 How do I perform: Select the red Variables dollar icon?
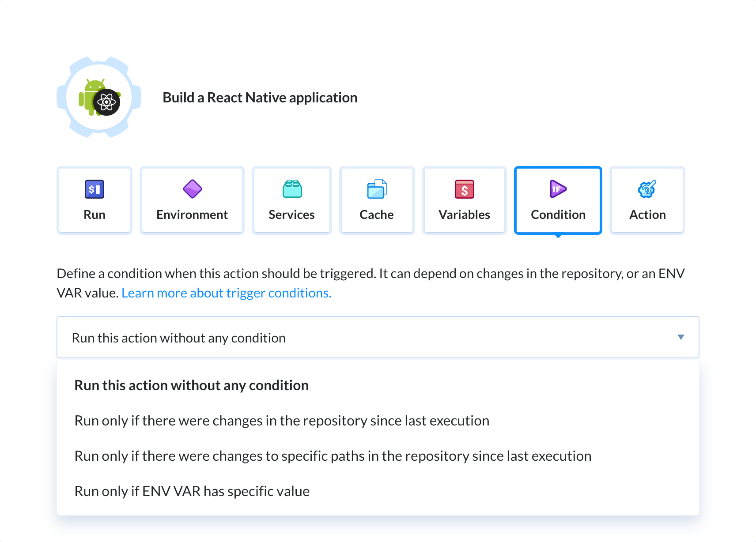point(464,188)
